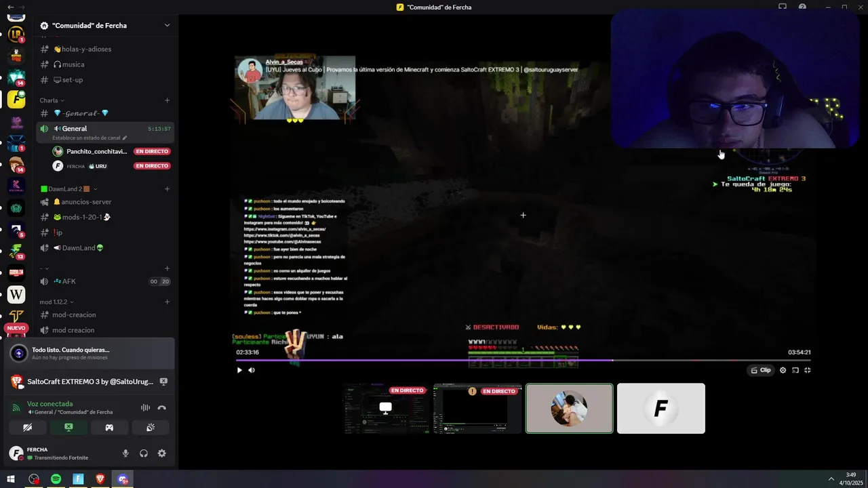Add a channel to DawnLand 2 category
The image size is (868, 488).
(167, 189)
